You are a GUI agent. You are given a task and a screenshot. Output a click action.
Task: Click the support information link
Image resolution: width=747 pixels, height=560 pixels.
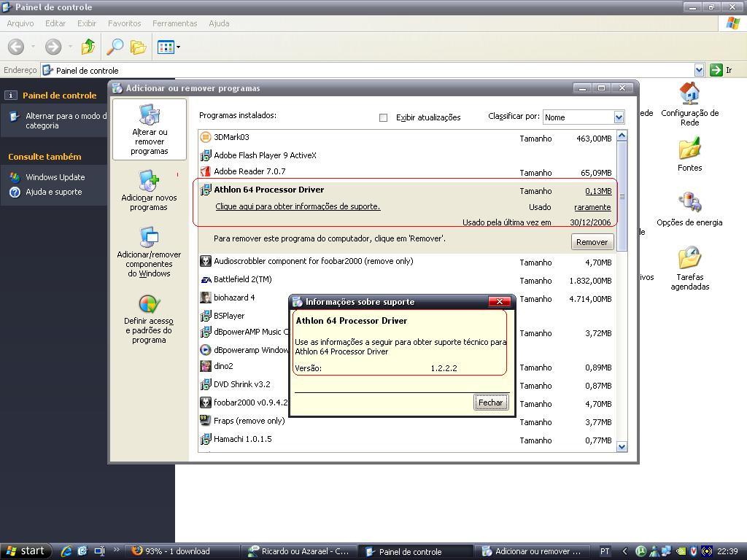pos(298,206)
